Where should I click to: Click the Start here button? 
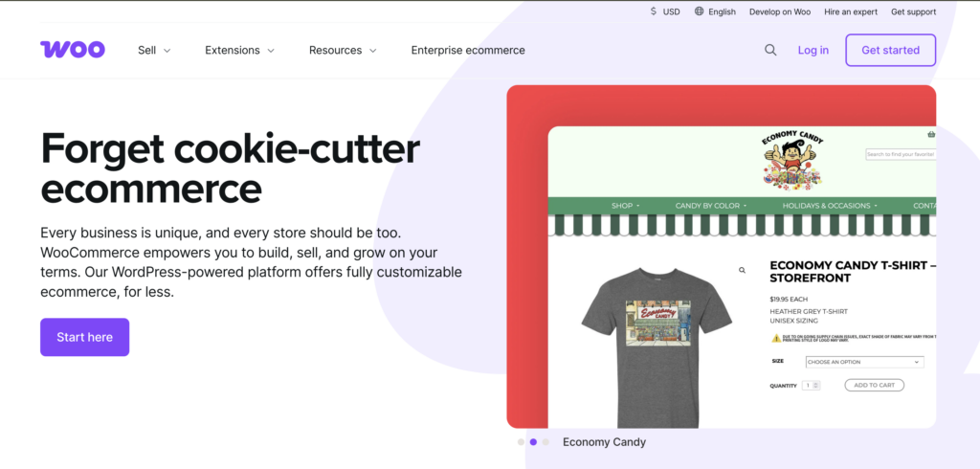[85, 337]
